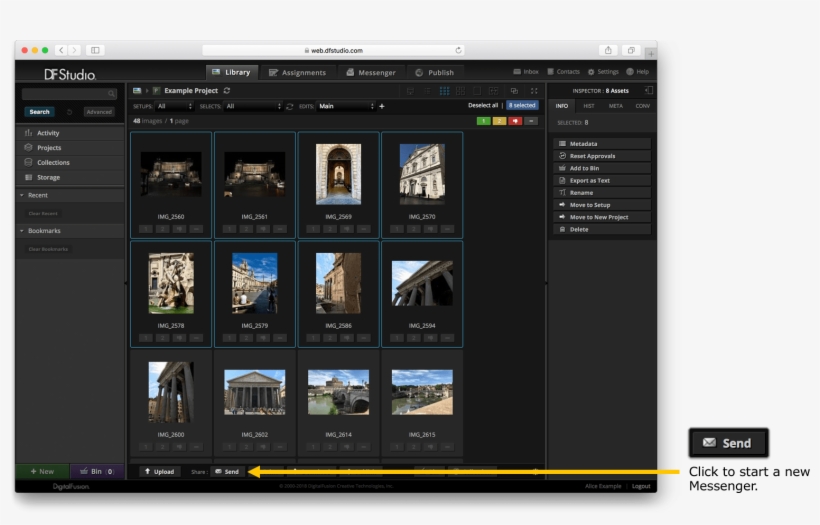Image resolution: width=820 pixels, height=525 pixels.
Task: Toggle the red thumbs-down filter
Action: (x=515, y=121)
